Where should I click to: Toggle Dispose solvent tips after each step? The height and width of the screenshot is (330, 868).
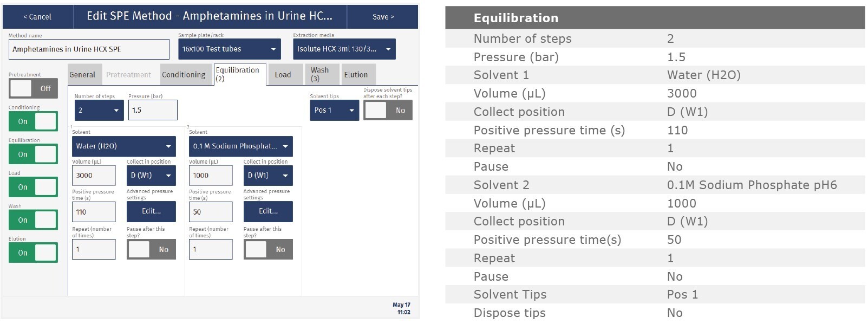click(388, 111)
